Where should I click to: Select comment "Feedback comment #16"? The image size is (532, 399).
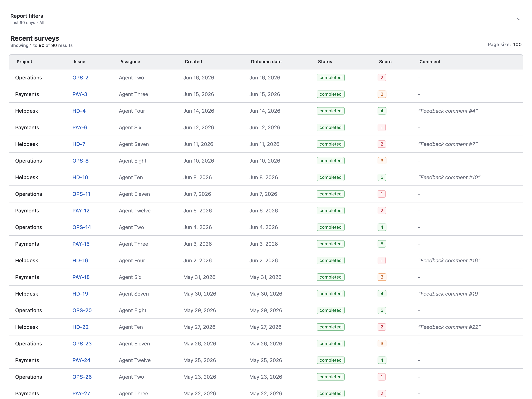coord(449,260)
